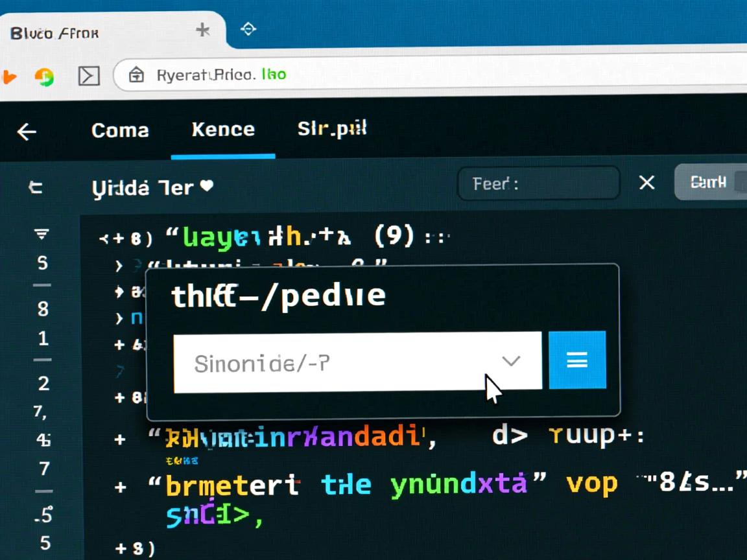Close the Feer search with X button
Screen dimensions: 747x560
tap(646, 183)
